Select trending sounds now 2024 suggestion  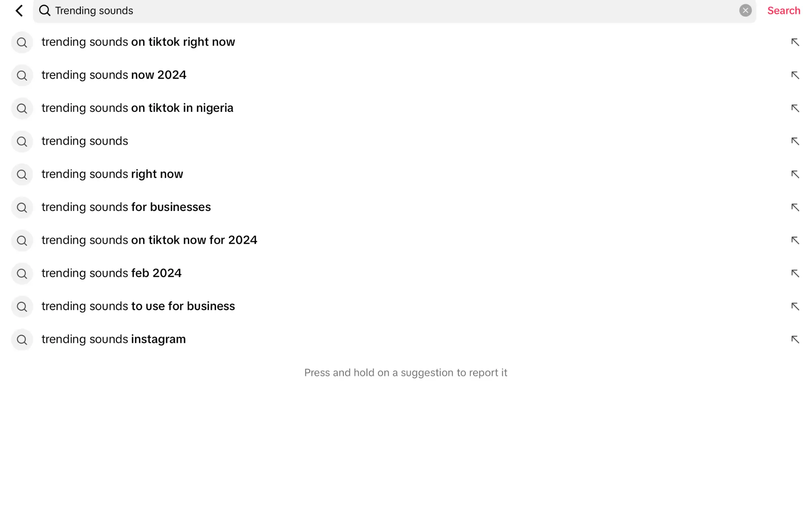coord(114,75)
